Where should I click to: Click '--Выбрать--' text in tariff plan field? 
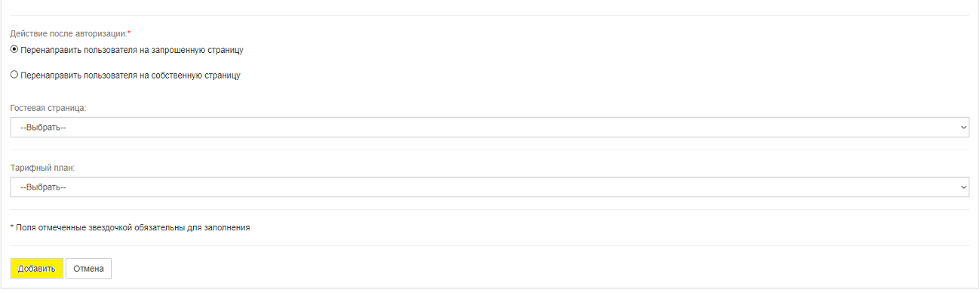43,187
